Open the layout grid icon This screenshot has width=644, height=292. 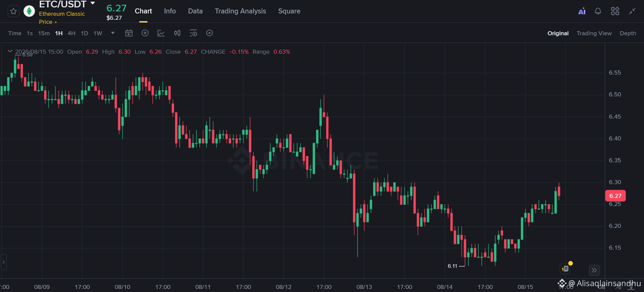tap(615, 11)
